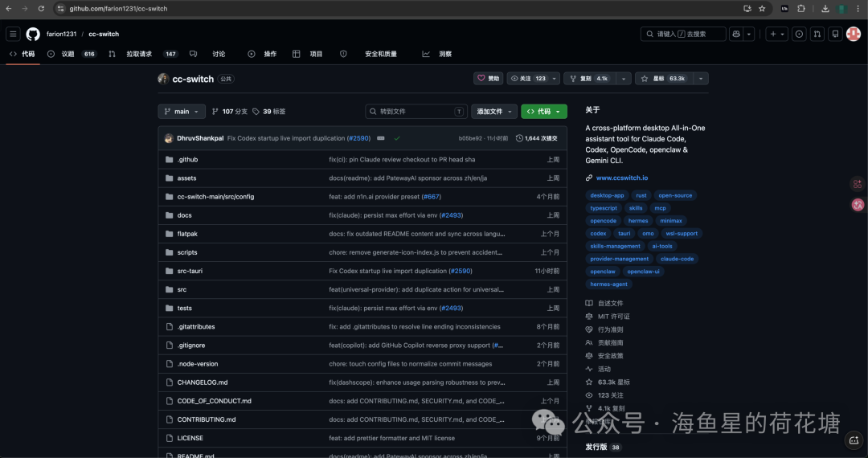Star the repository with 星标 button
The height and width of the screenshot is (458, 868).
click(665, 79)
